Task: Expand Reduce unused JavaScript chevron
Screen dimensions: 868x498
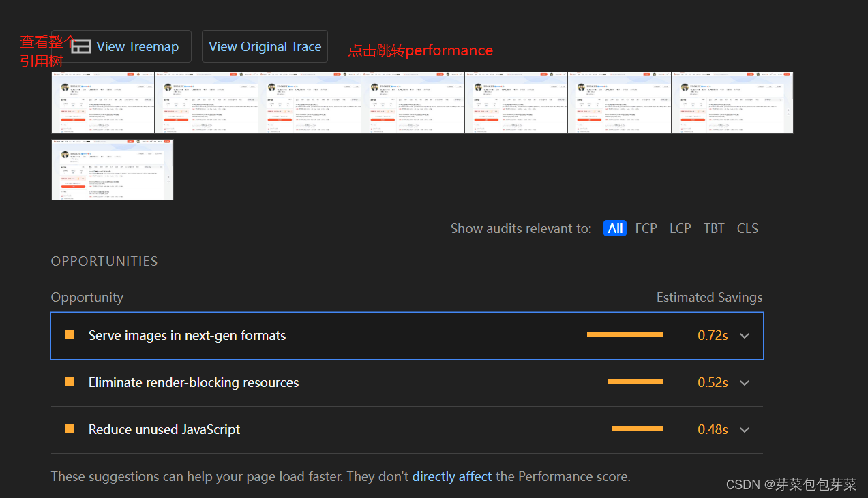Action: [745, 430]
